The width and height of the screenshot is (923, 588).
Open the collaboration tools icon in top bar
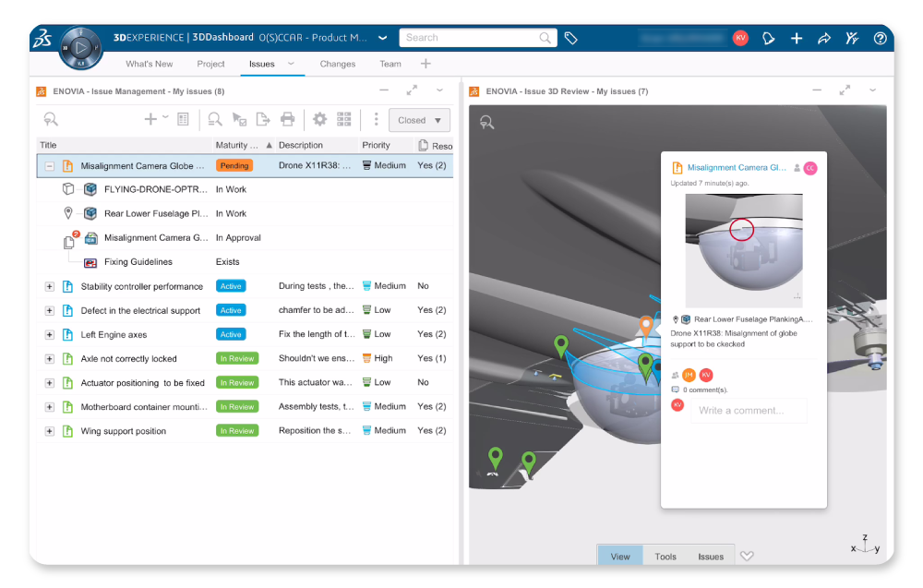point(852,38)
